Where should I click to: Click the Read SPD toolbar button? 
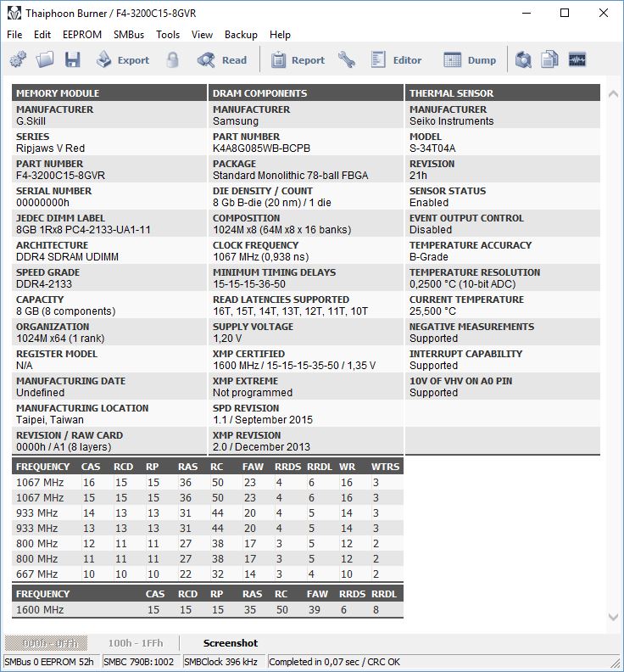tap(222, 60)
